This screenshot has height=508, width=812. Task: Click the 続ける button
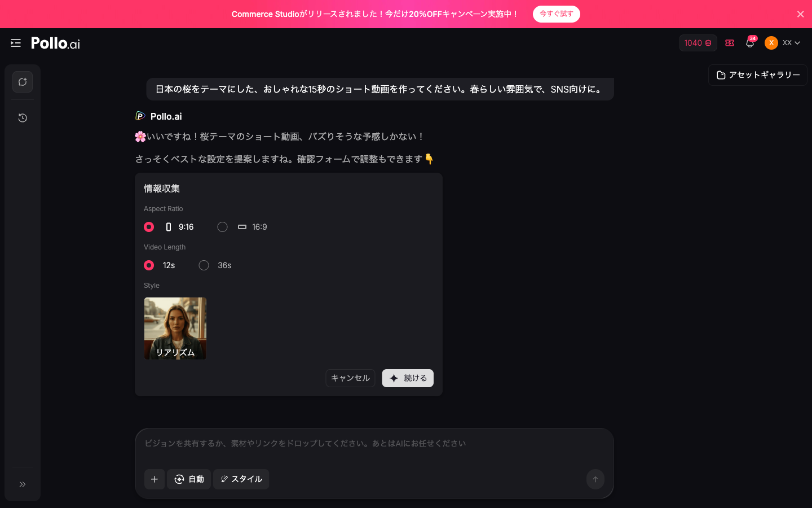coord(408,378)
